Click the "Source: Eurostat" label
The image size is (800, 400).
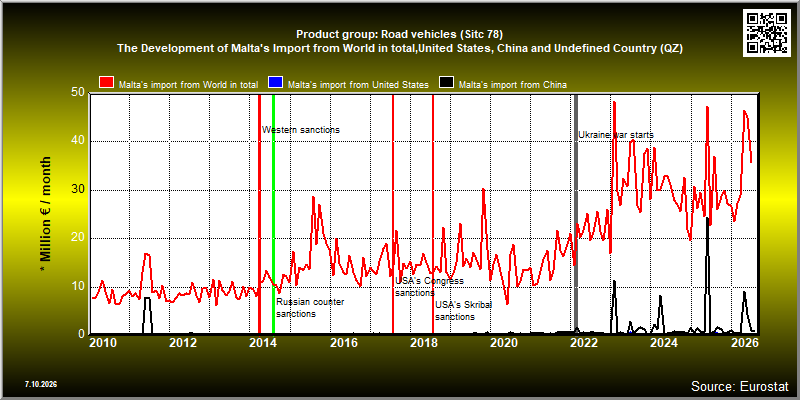pos(740,385)
